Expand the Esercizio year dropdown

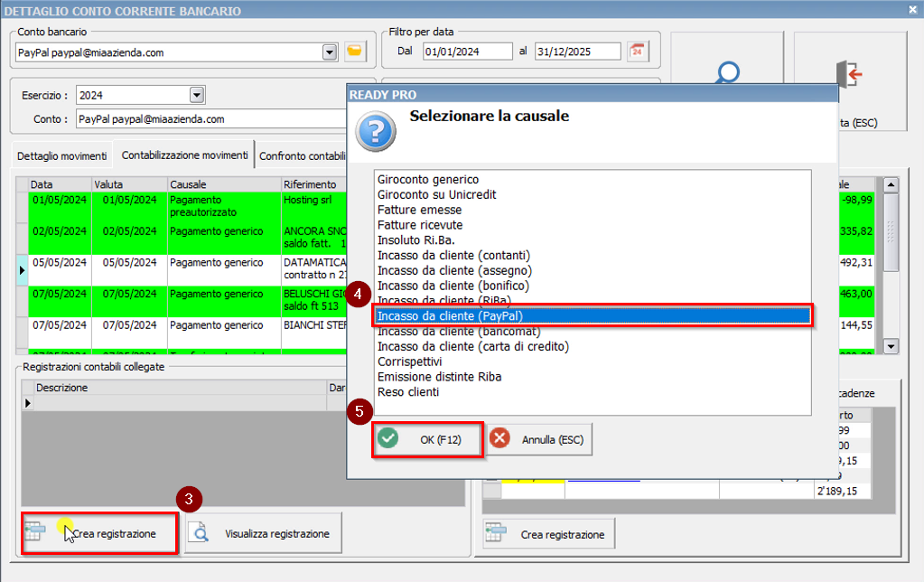(197, 95)
